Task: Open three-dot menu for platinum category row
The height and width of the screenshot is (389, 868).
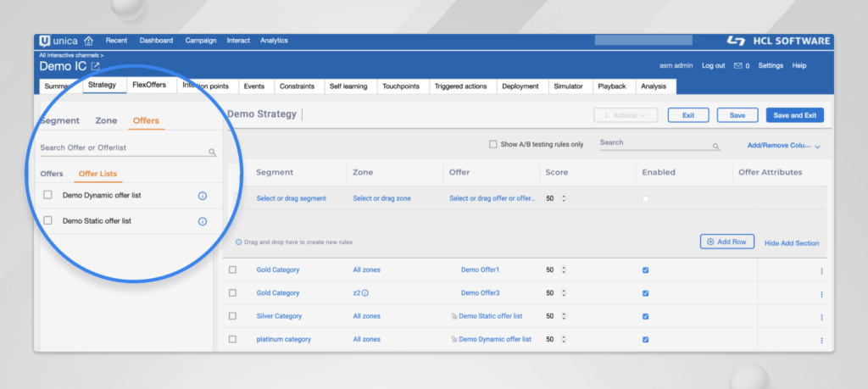Action: [821, 340]
